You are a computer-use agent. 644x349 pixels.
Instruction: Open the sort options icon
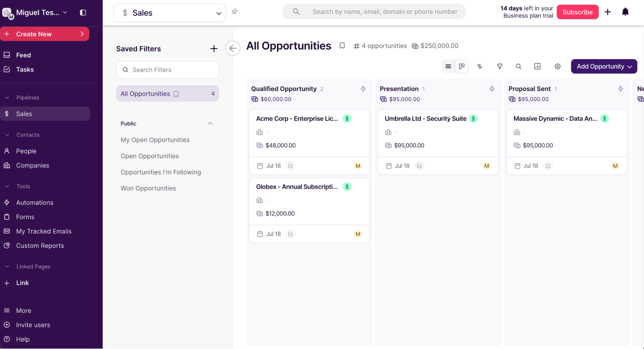point(480,66)
